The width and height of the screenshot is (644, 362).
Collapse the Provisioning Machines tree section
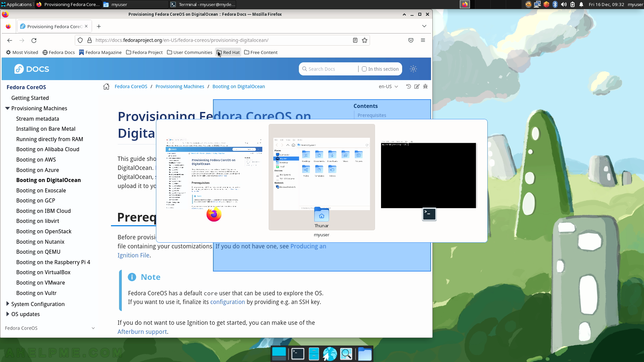point(7,108)
